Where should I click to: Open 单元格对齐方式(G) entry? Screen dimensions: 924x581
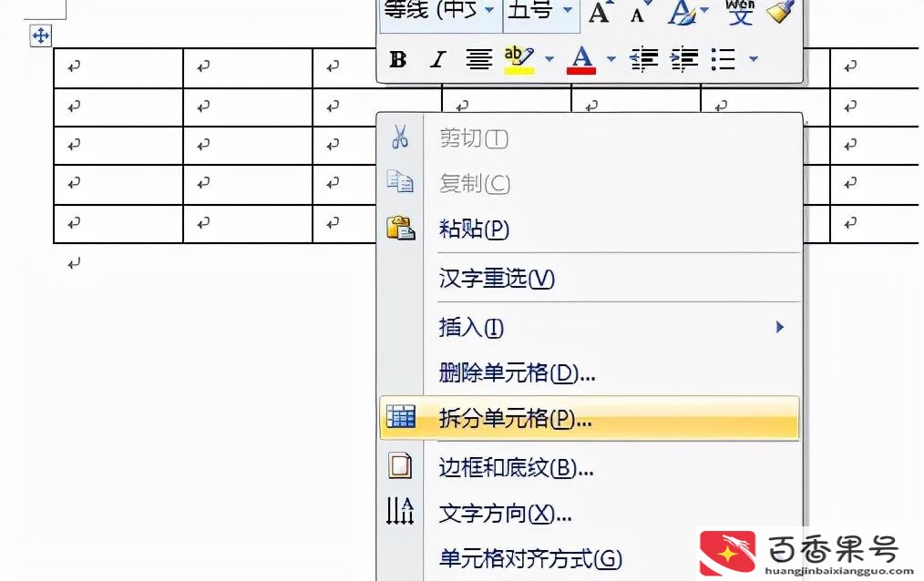tap(590, 558)
